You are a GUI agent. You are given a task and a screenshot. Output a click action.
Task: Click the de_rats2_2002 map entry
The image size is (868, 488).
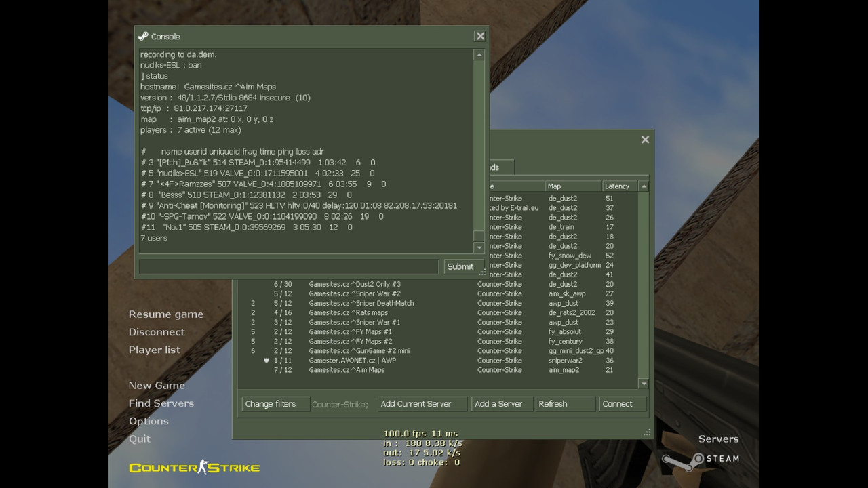572,312
